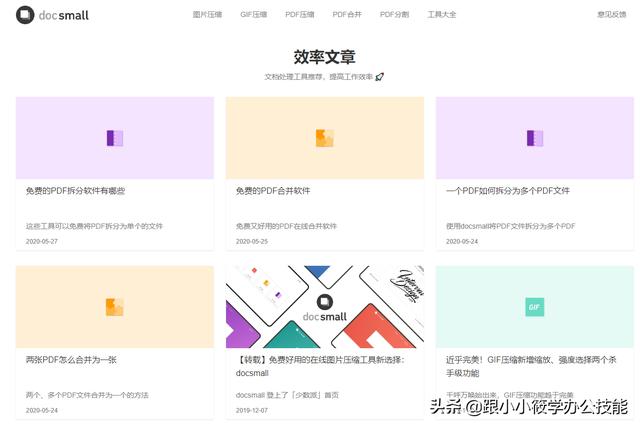Click mint banner of GIF压缩 article card
The width and height of the screenshot is (640, 427).
click(x=535, y=307)
